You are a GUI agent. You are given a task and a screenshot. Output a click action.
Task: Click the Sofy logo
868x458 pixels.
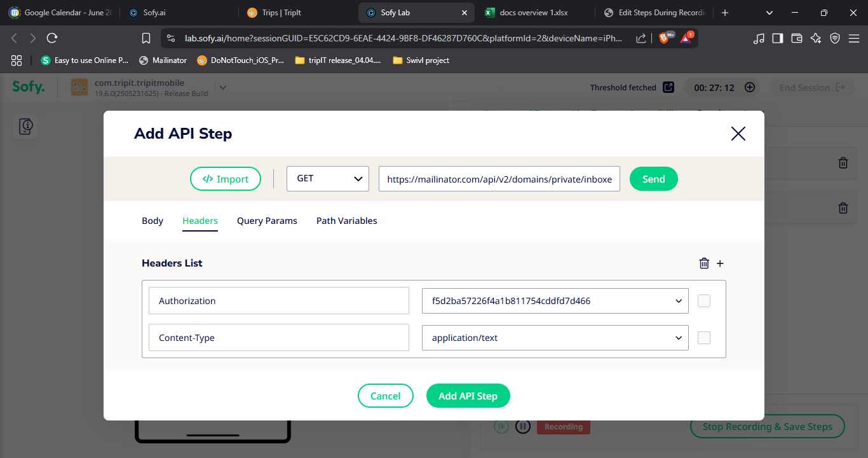tap(29, 87)
